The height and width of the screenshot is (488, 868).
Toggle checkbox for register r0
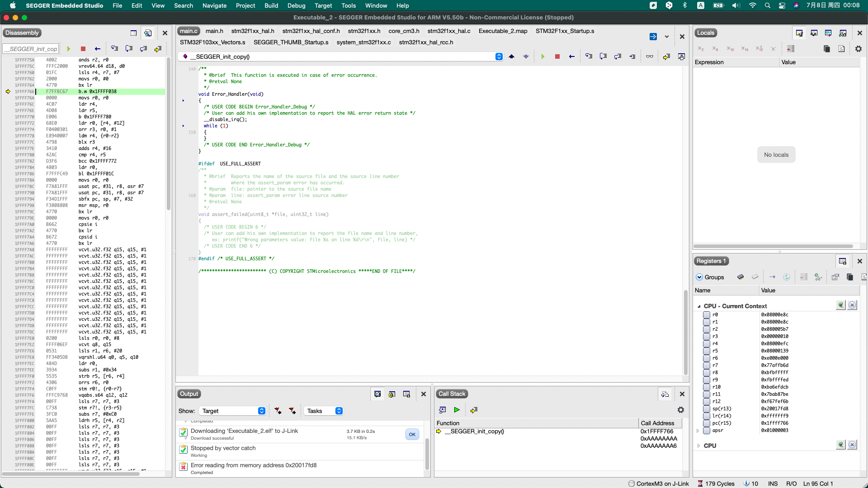point(707,314)
